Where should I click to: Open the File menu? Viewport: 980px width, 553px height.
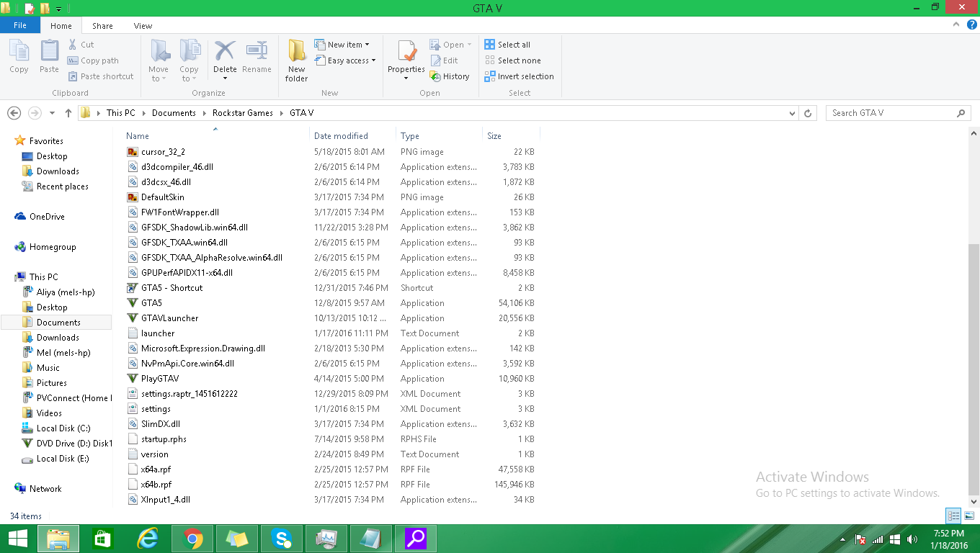coord(20,25)
